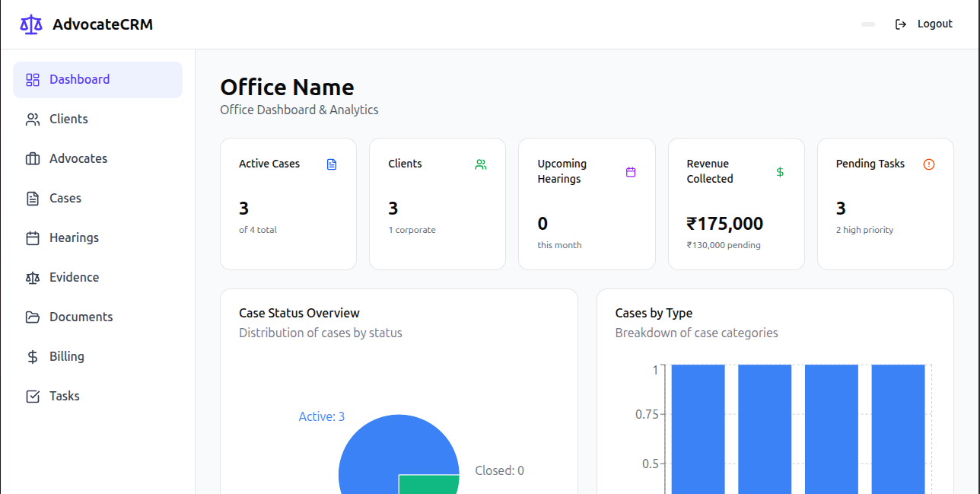
Task: Select Cases in the sidebar
Action: (x=97, y=199)
